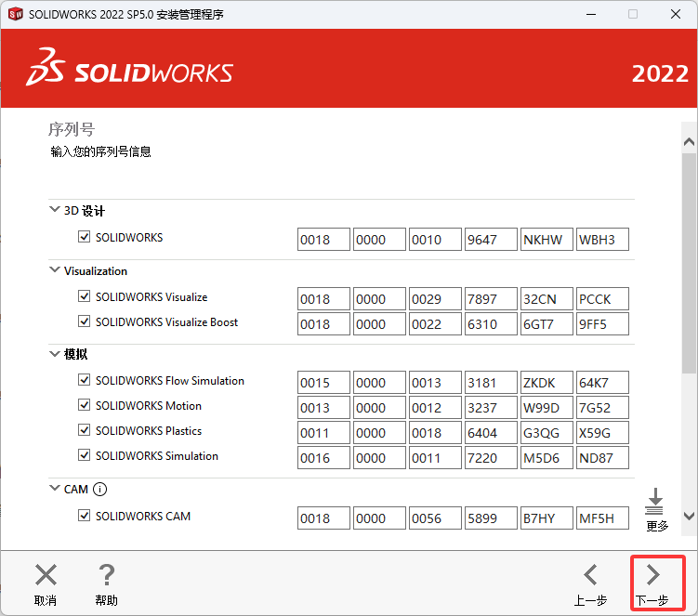The width and height of the screenshot is (698, 616).
Task: Click Simulation serial field containing 7220
Action: [491, 457]
